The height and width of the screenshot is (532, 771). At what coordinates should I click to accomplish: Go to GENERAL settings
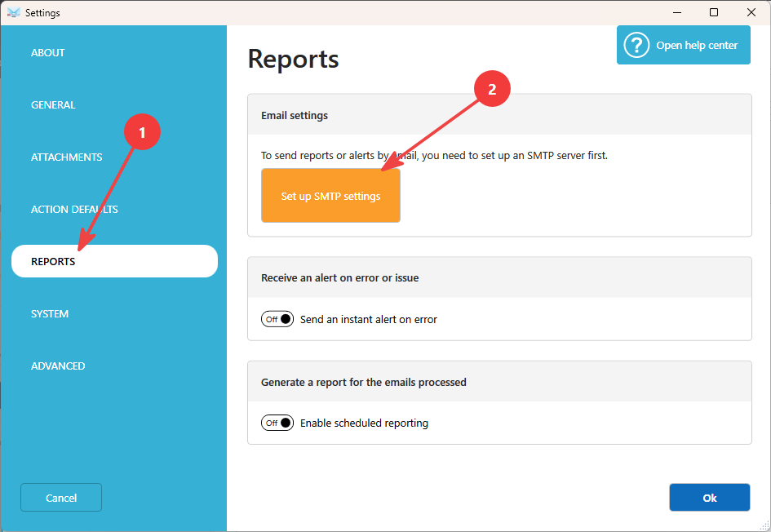53,104
